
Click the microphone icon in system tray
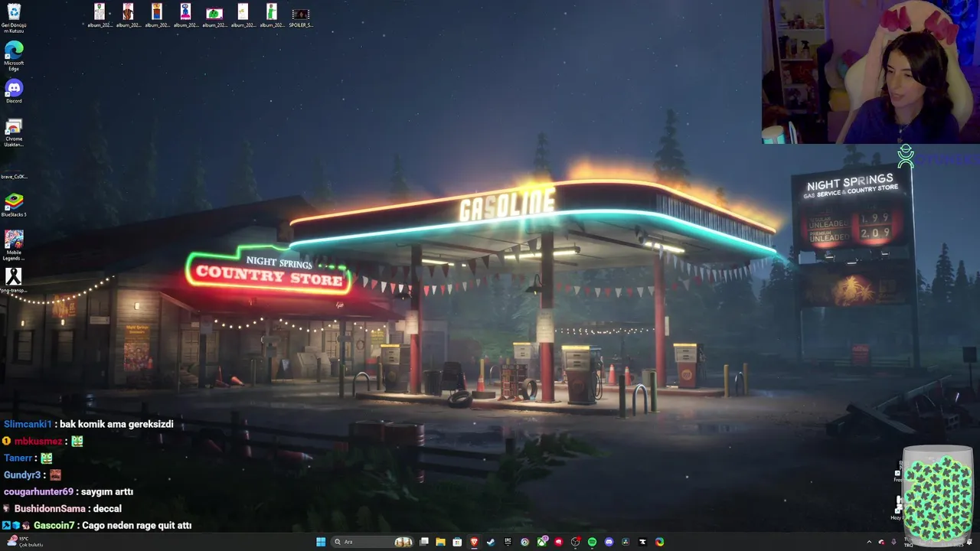tap(893, 542)
